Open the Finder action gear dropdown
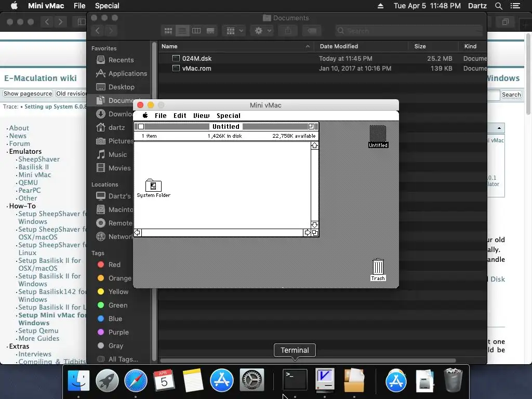532x399 pixels. [262, 31]
